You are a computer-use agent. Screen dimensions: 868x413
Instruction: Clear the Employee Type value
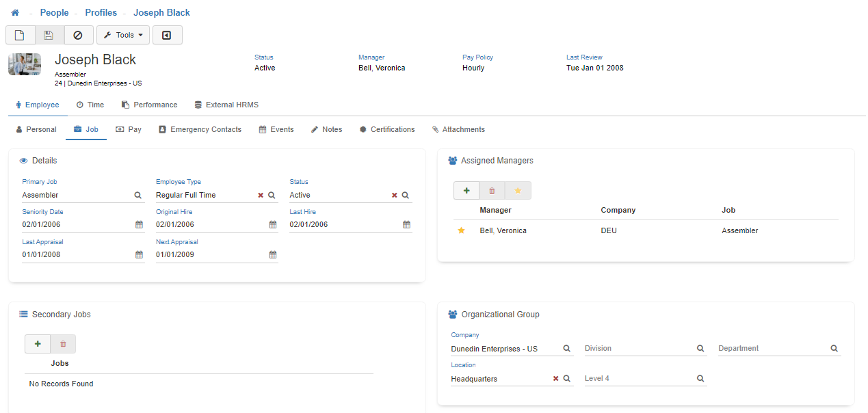tap(261, 196)
